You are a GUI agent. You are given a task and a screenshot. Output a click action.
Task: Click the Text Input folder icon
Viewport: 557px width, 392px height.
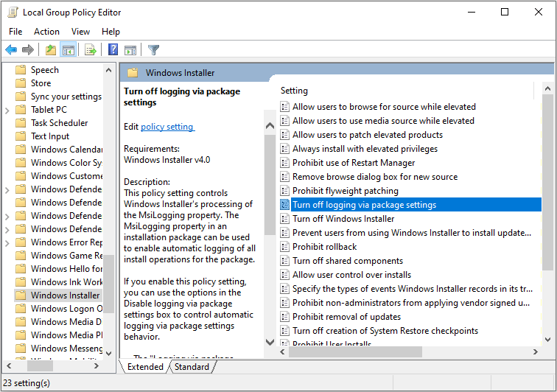pos(21,136)
